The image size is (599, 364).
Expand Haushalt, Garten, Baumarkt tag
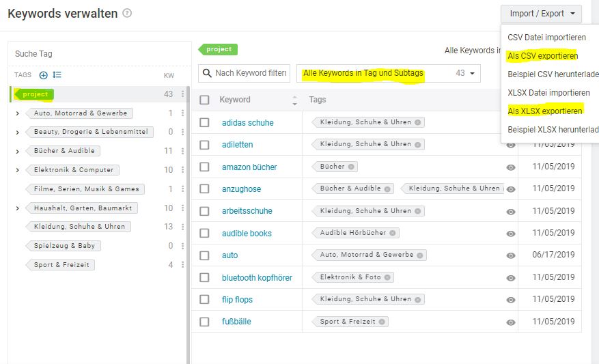[x=18, y=208]
